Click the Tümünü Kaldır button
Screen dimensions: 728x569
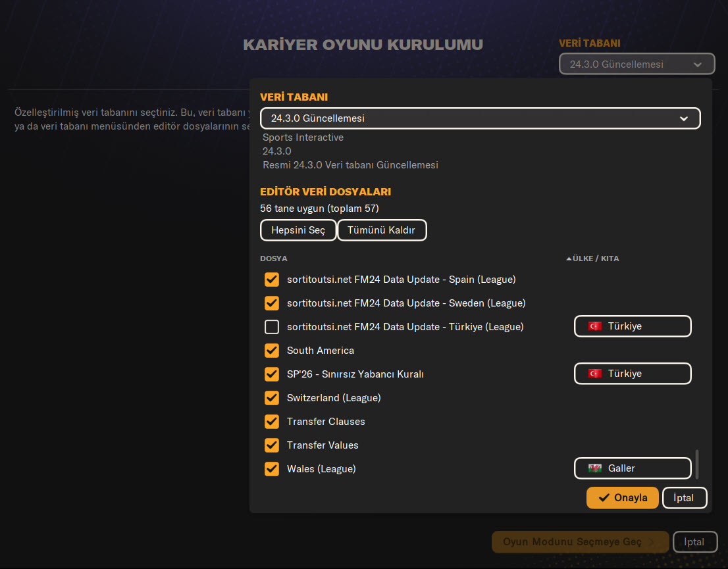pyautogui.click(x=382, y=230)
